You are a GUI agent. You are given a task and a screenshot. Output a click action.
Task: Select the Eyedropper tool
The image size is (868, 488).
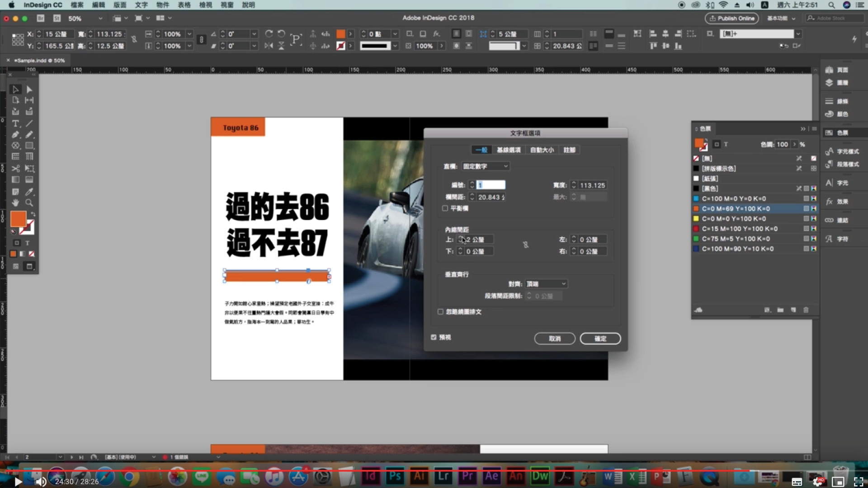(29, 192)
